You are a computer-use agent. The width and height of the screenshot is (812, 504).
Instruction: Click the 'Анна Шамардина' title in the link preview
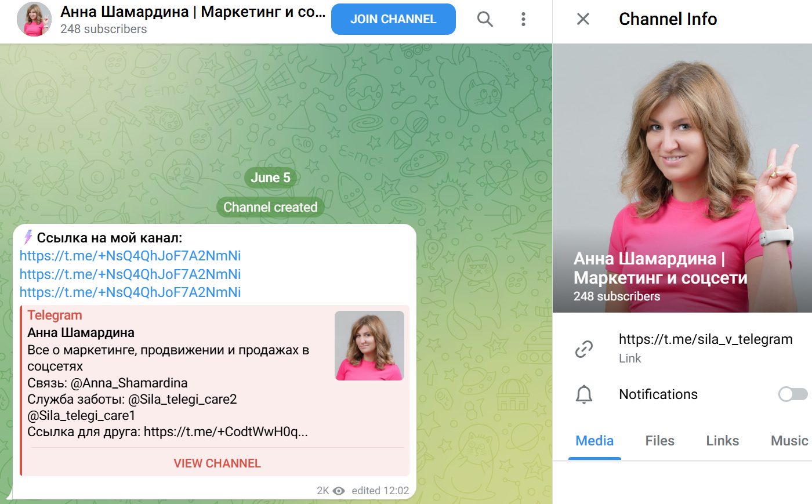click(x=81, y=333)
